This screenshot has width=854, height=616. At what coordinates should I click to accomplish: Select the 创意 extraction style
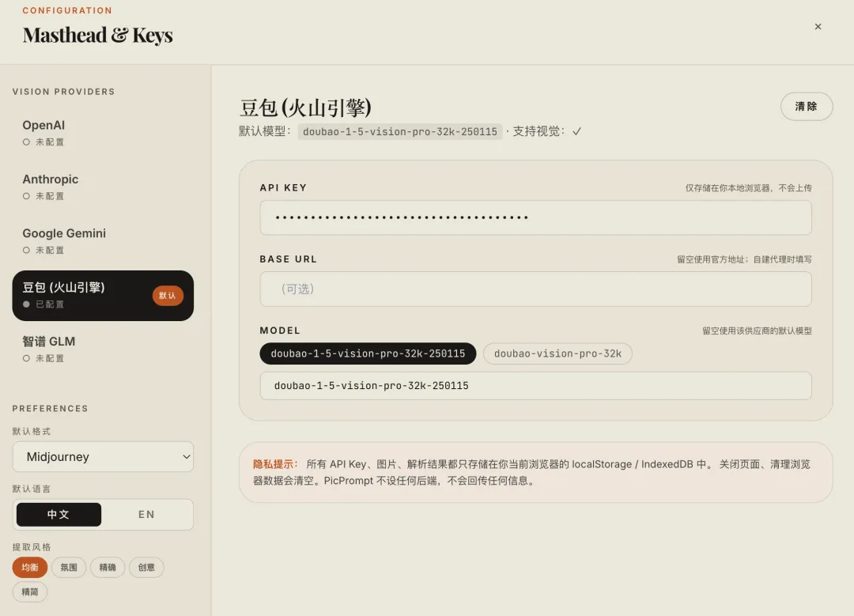click(146, 567)
